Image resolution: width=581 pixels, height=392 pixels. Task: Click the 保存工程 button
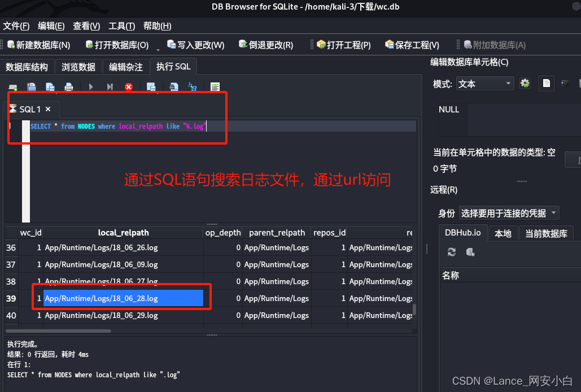(411, 45)
